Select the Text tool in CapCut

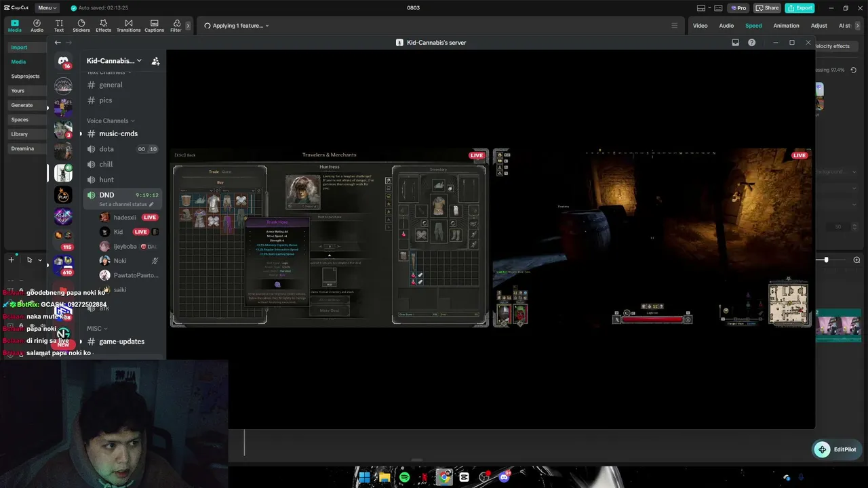[59, 26]
